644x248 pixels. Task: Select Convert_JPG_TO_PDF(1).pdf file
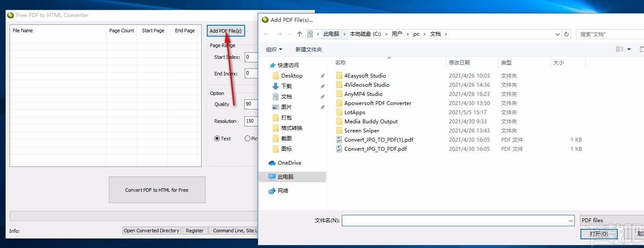[379, 139]
